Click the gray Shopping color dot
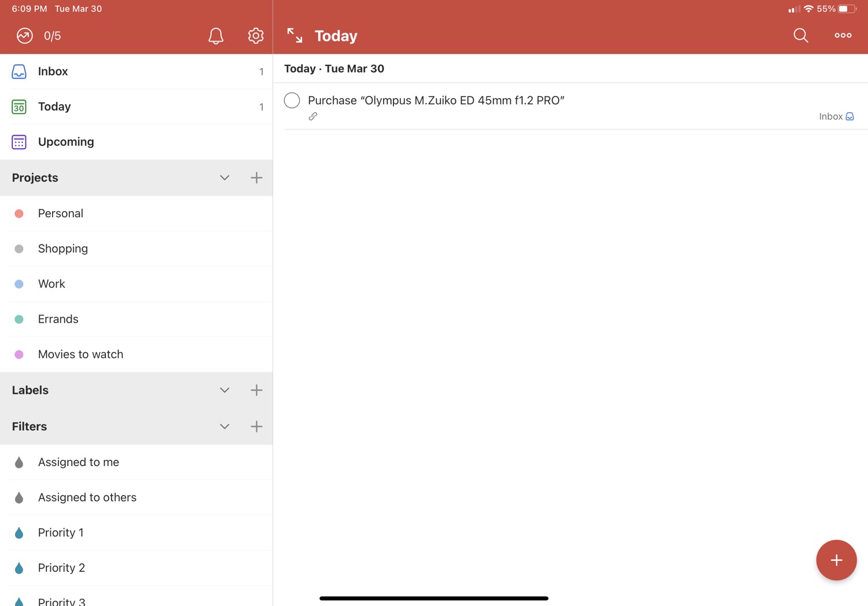Image resolution: width=868 pixels, height=606 pixels. (19, 249)
